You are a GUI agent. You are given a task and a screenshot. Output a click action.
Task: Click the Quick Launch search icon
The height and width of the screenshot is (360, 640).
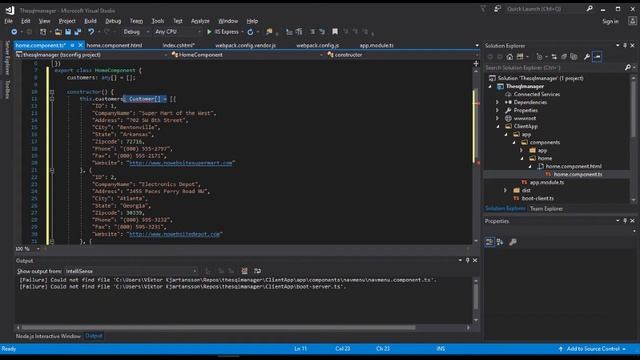point(589,9)
